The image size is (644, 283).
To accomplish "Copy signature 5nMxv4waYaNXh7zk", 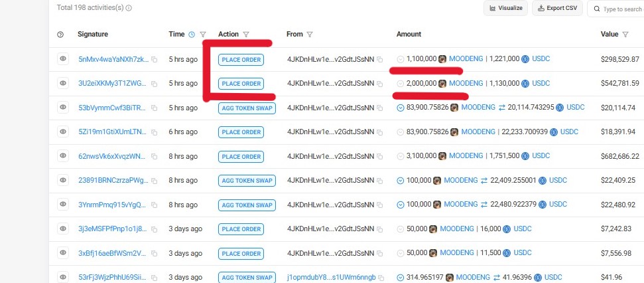I will click(155, 60).
